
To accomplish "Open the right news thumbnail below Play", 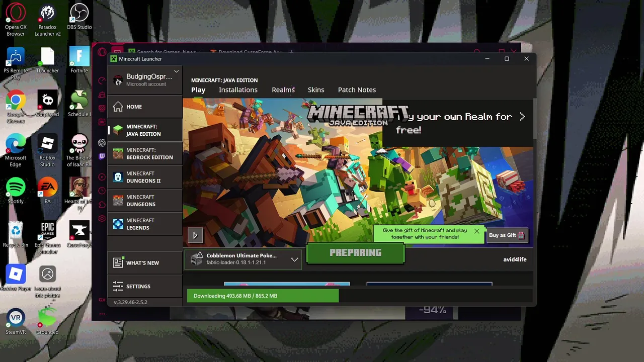I will (429, 284).
